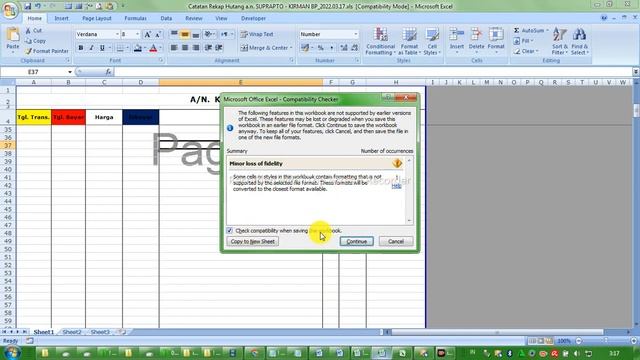The height and width of the screenshot is (360, 640).
Task: Align text to the left
Action: tap(174, 48)
